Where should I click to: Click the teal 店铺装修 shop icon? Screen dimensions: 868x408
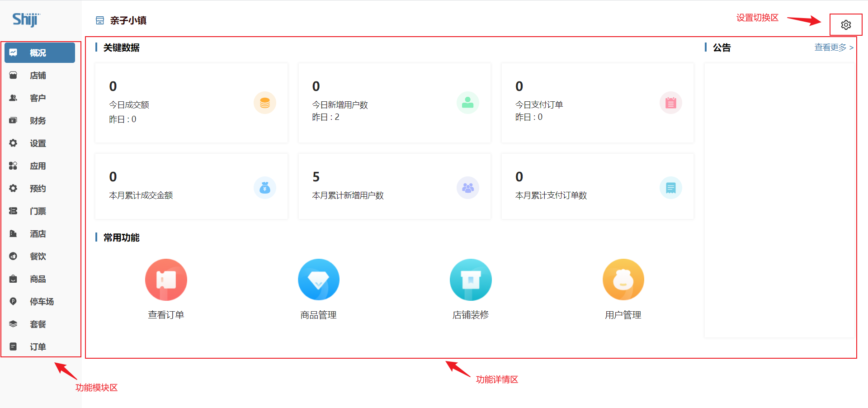tap(471, 280)
